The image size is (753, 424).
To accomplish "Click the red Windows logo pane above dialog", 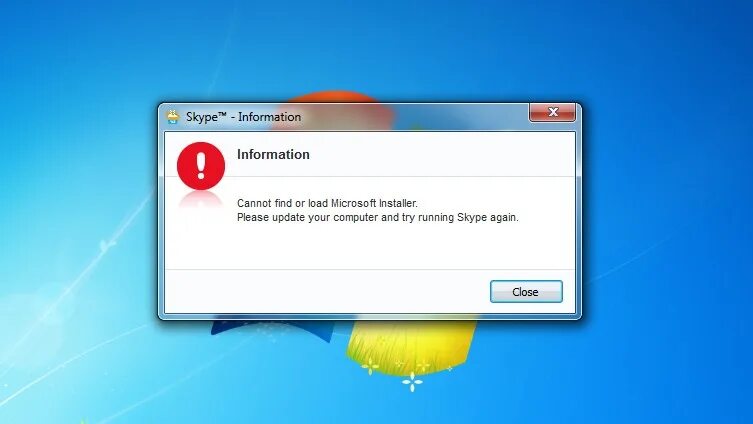I will pyautogui.click(x=336, y=97).
